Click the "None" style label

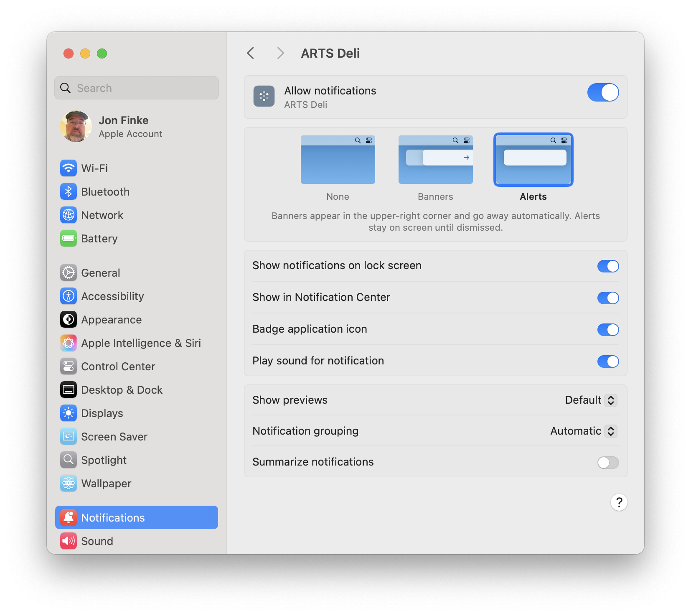tap(338, 197)
